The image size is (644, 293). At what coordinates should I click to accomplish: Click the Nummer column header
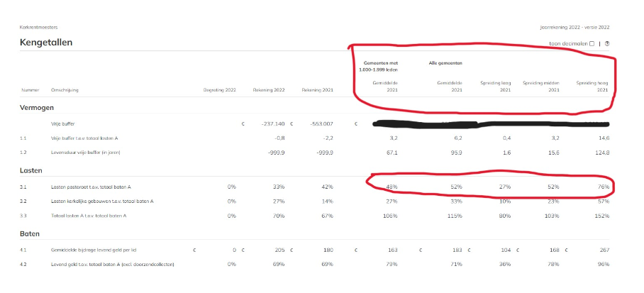30,90
